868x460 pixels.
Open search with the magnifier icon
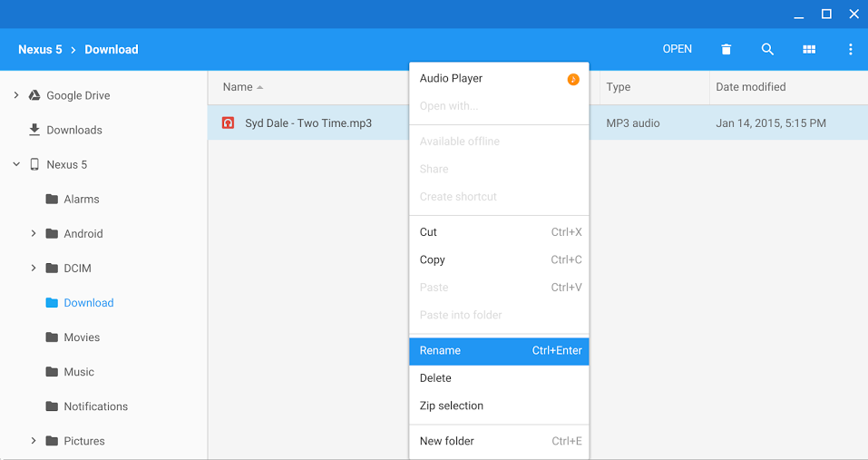tap(767, 49)
